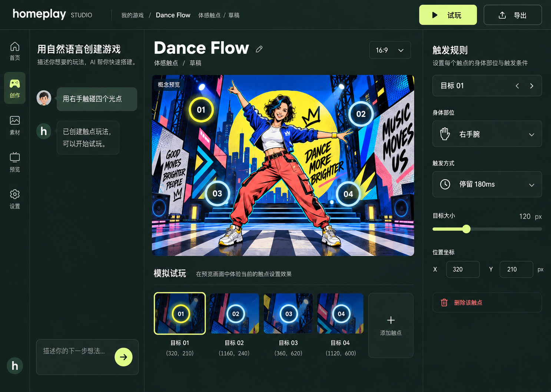551x392 pixels.
Task: Go to next target with right chevron
Action: click(x=532, y=86)
